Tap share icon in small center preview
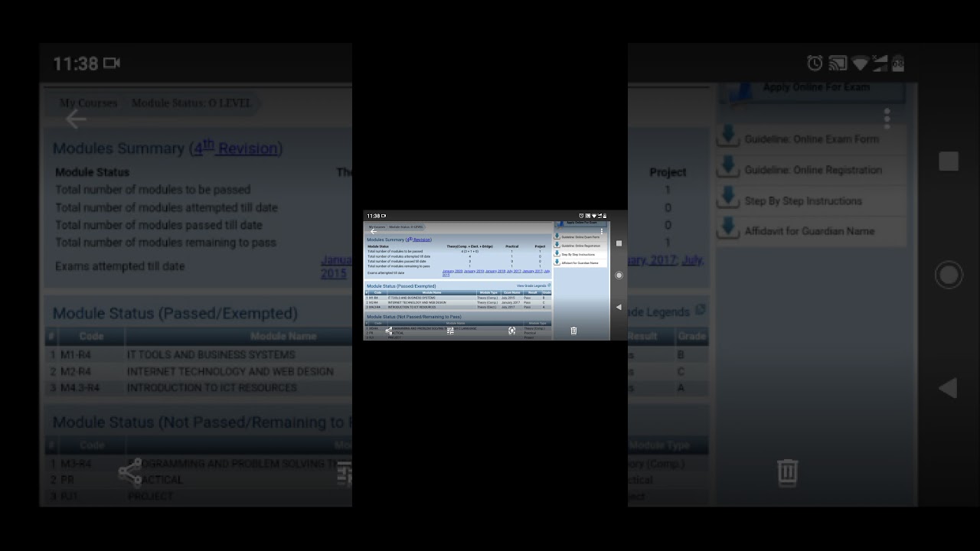Viewport: 980px width, 551px height. pyautogui.click(x=389, y=331)
